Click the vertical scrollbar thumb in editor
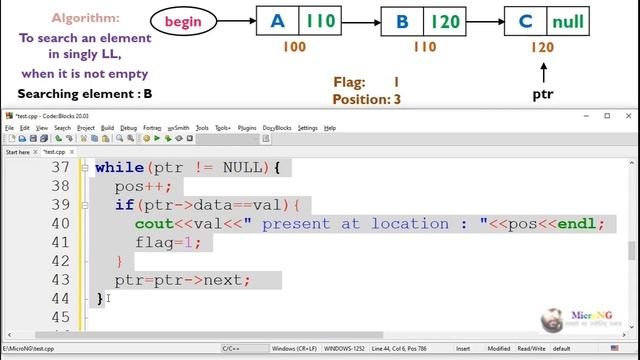This screenshot has width=640, height=360. coord(631,250)
